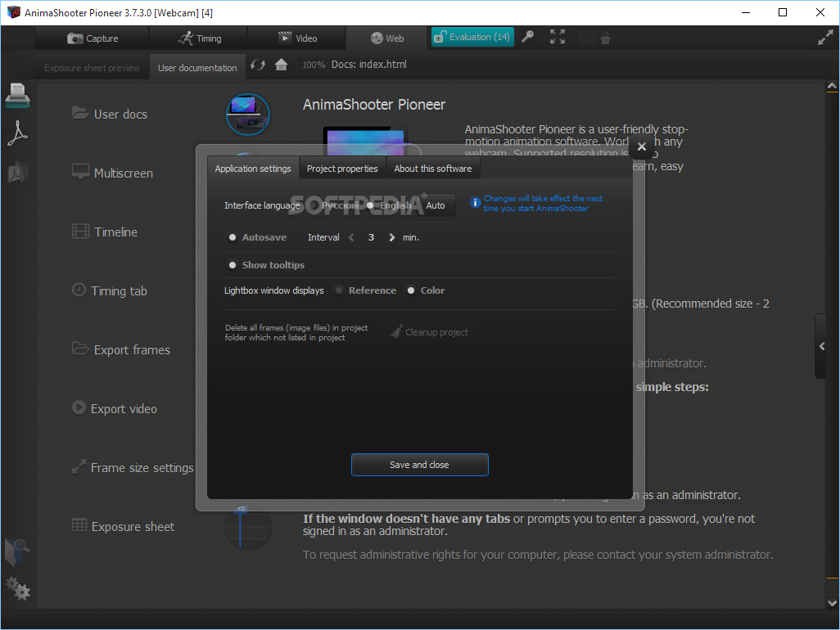Go to docs home icon
Viewport: 840px width, 630px height.
[x=282, y=65]
